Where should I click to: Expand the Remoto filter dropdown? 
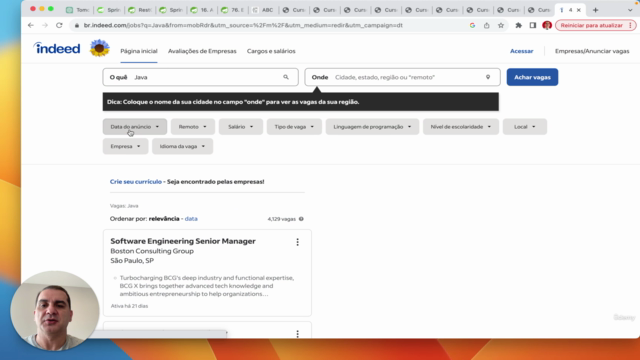(193, 127)
